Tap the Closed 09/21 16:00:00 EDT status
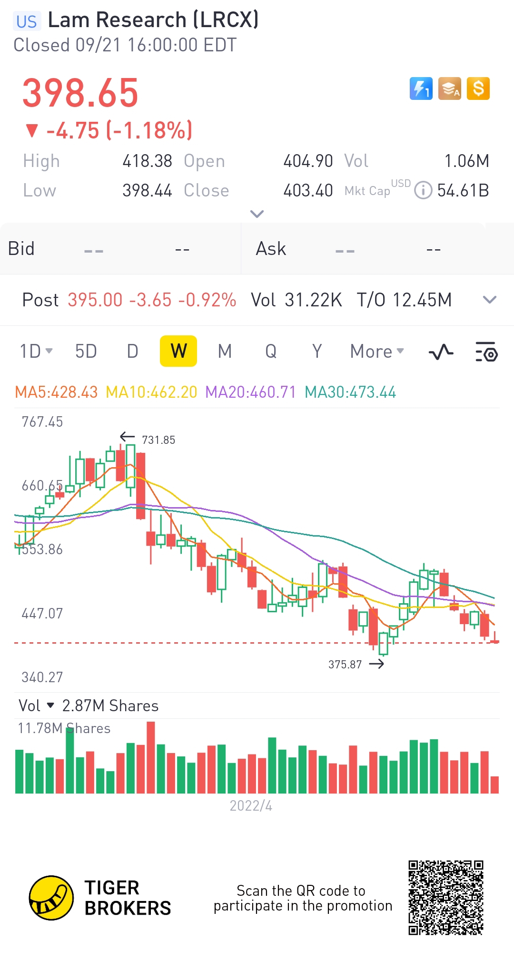This screenshot has height=980, width=514. coord(125,45)
